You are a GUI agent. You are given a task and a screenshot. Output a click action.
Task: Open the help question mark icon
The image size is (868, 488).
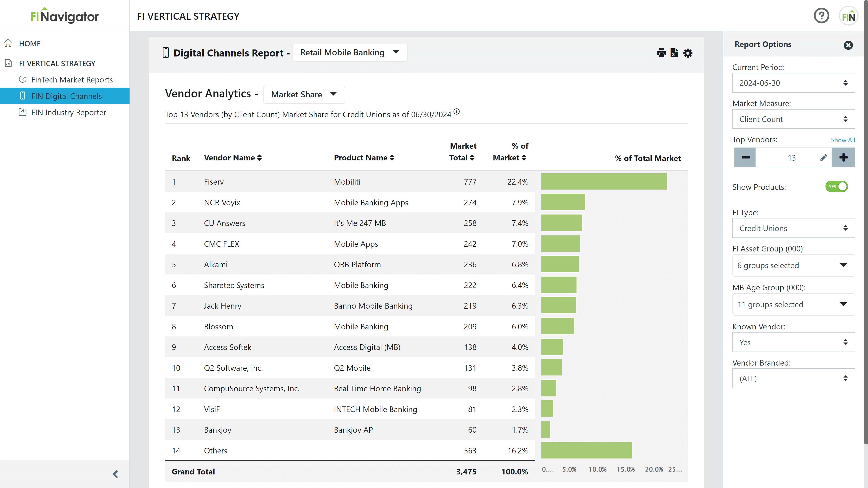(x=821, y=16)
